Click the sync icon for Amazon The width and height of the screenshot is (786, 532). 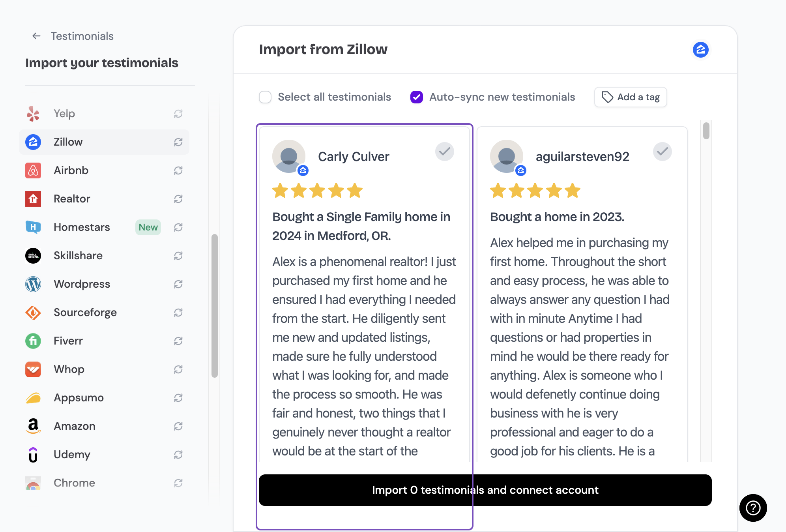[x=178, y=426]
